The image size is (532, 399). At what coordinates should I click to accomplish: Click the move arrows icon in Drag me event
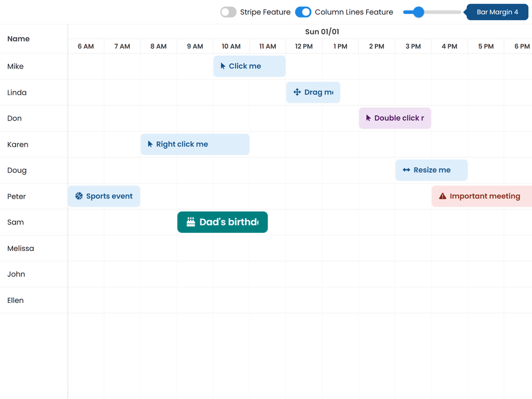coord(297,92)
